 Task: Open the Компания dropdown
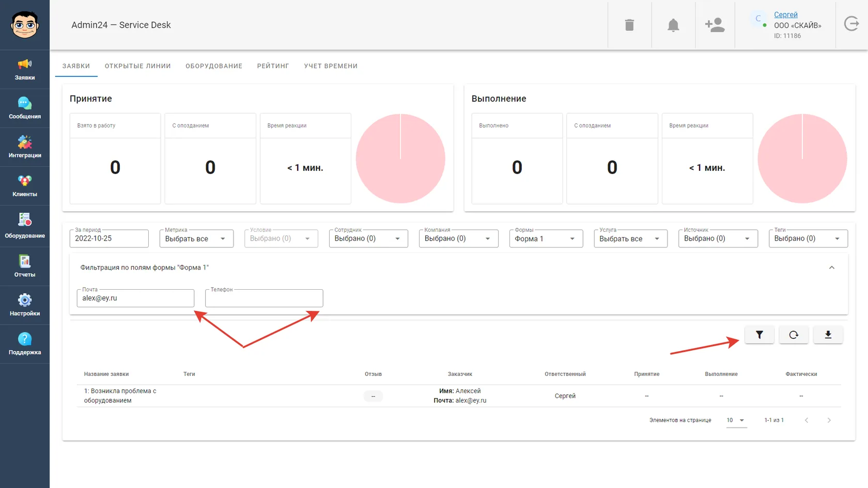(458, 239)
